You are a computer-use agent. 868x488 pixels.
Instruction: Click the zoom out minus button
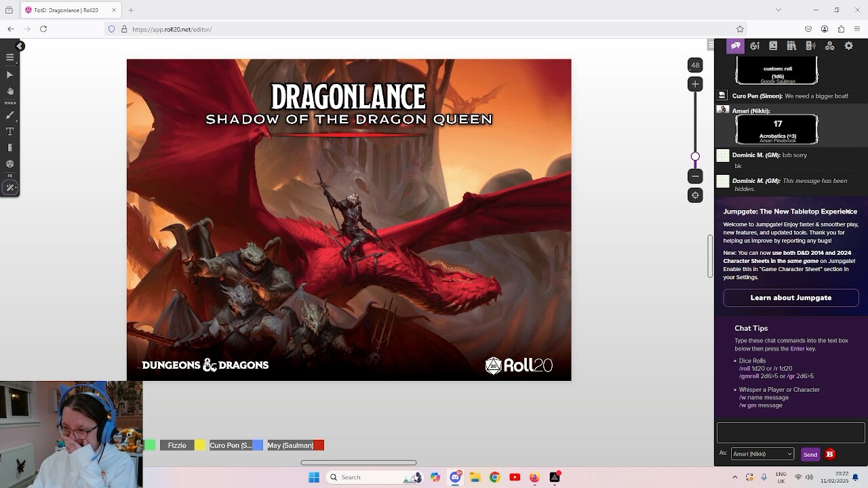coord(695,176)
